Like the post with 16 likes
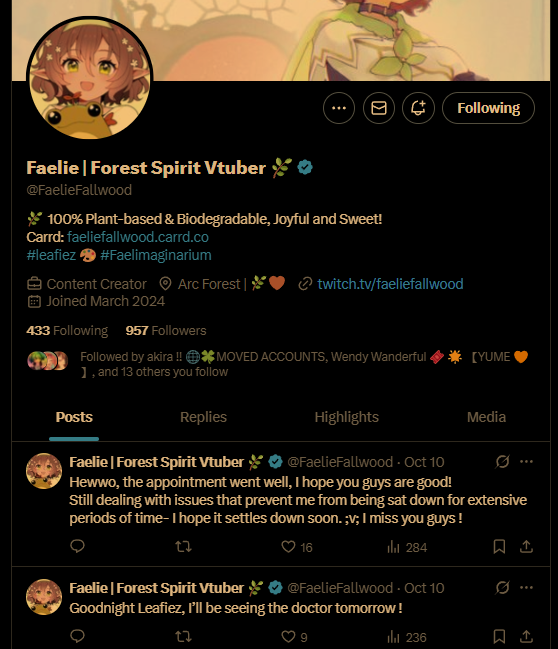 297,547
